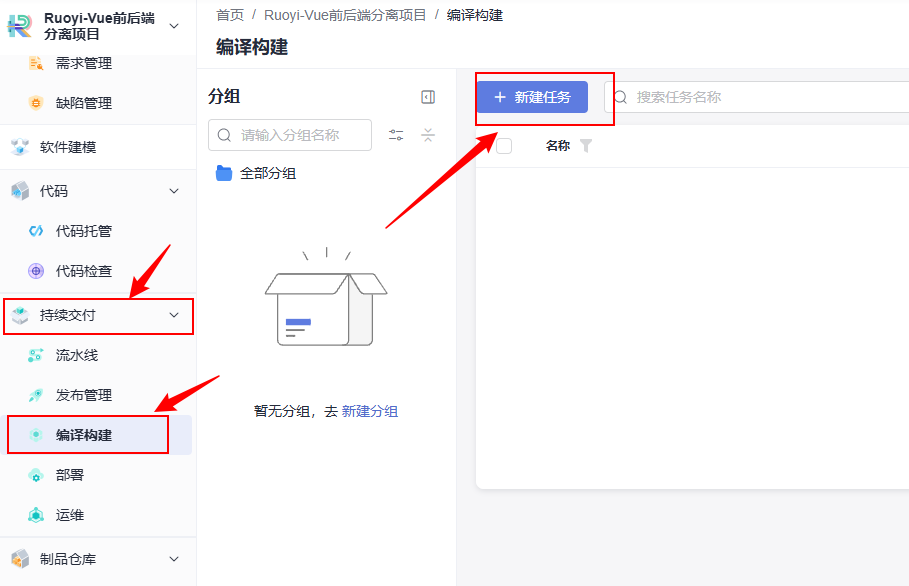The image size is (909, 586).
Task: Toggle the select-all checkbox in table header
Action: (x=504, y=145)
